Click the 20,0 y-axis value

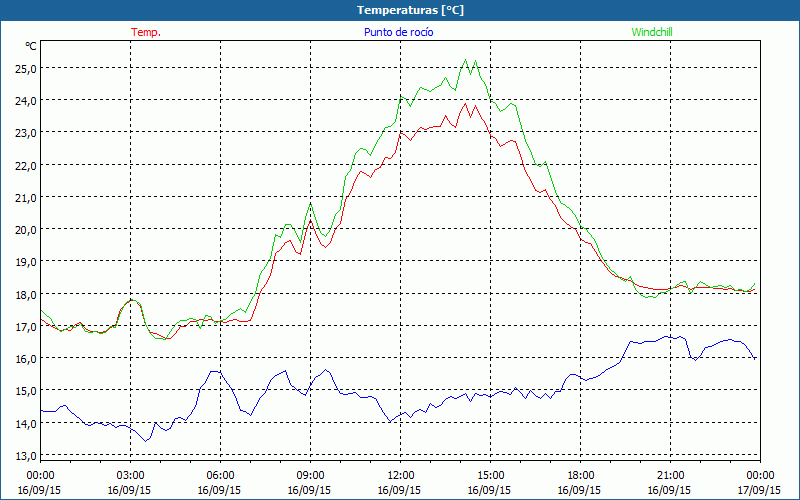coord(26,230)
